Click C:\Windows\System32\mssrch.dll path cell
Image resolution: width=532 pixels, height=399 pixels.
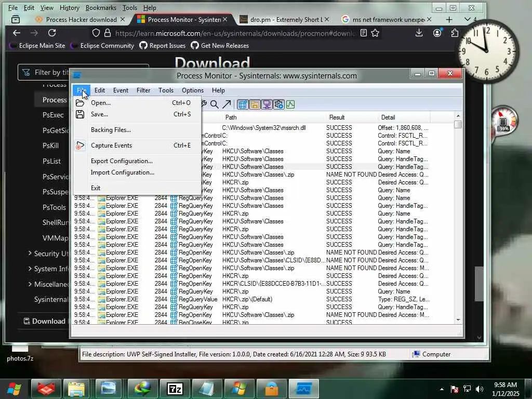point(264,128)
